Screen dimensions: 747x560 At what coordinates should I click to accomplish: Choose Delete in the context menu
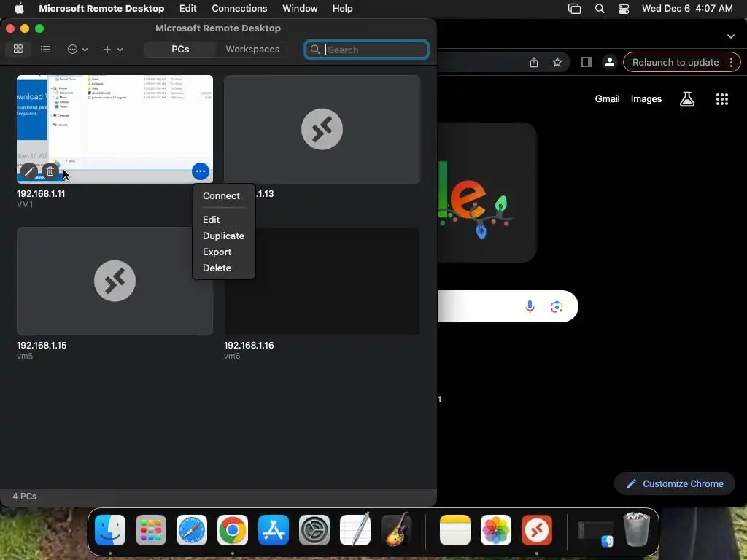[x=217, y=268]
